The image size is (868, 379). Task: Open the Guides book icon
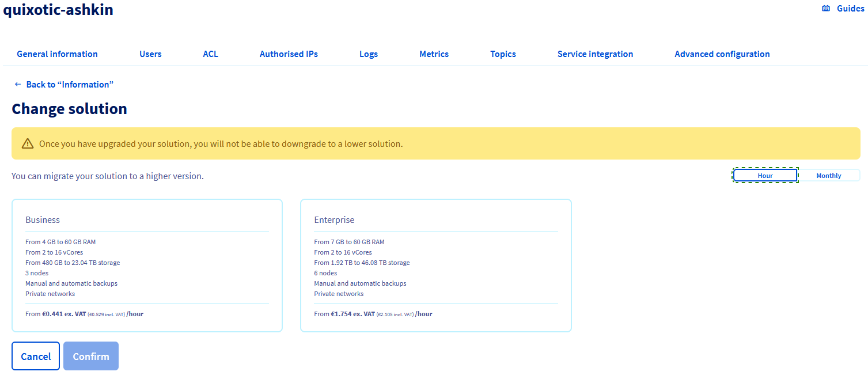pyautogui.click(x=826, y=9)
